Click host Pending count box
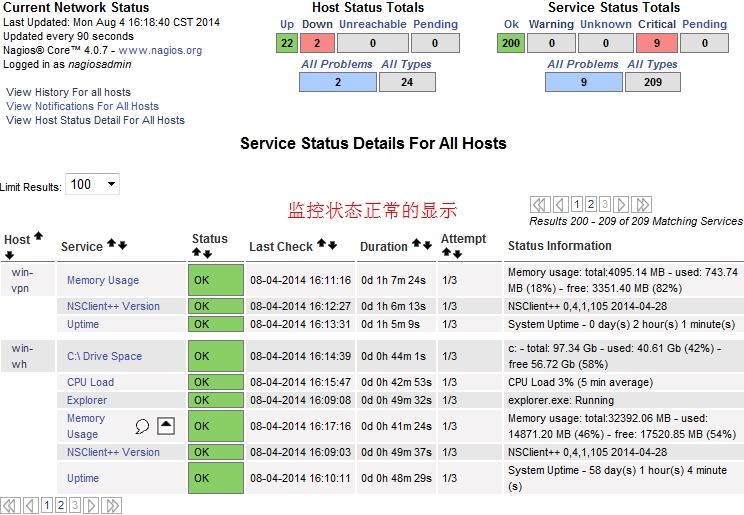 tap(435, 43)
